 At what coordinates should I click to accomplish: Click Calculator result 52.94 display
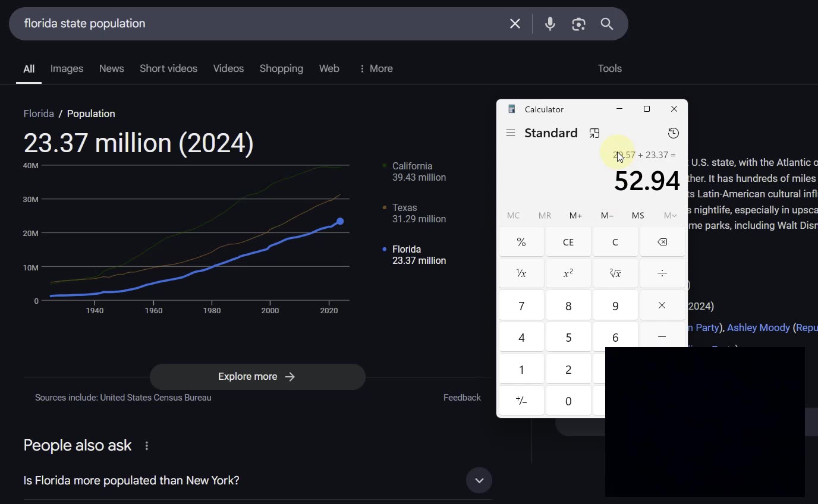[647, 181]
